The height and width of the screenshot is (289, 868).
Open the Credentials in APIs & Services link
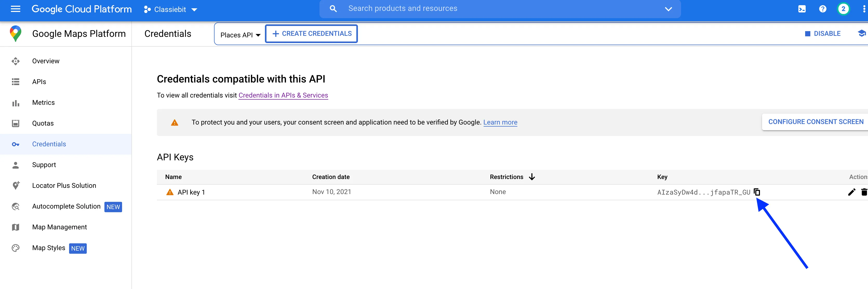(x=283, y=95)
